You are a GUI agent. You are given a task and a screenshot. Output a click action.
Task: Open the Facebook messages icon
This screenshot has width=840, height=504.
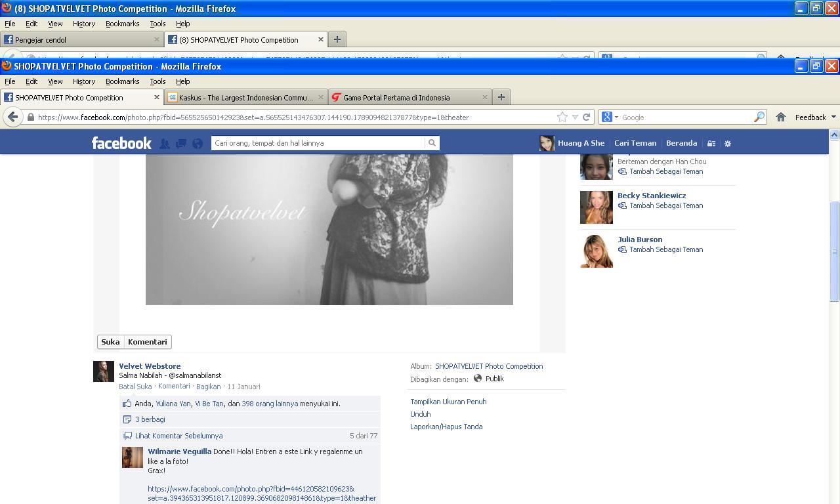click(181, 143)
